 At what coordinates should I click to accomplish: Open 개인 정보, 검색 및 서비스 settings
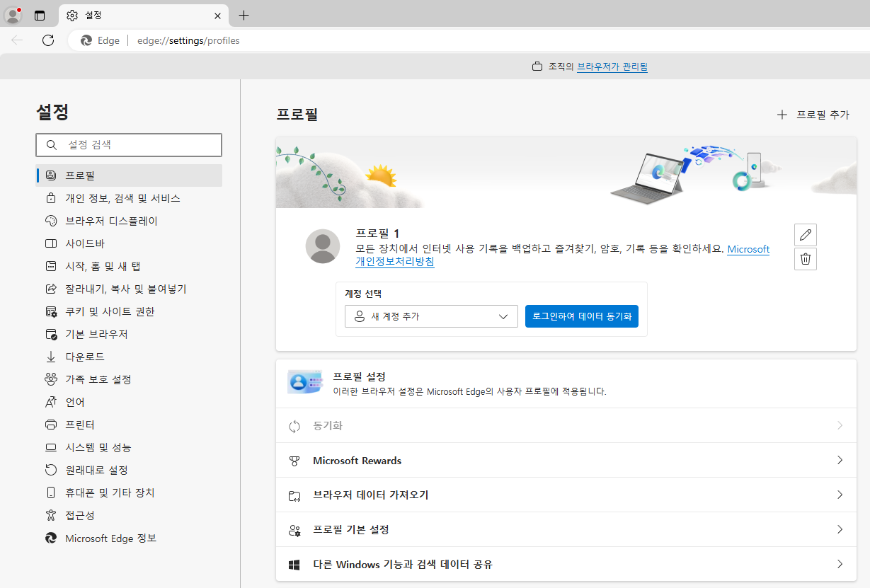pyautogui.click(x=129, y=198)
